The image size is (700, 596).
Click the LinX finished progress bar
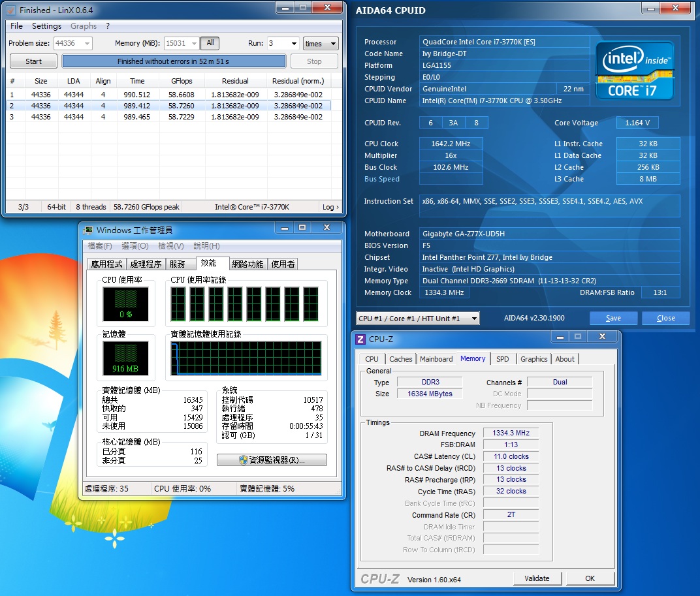tap(174, 61)
